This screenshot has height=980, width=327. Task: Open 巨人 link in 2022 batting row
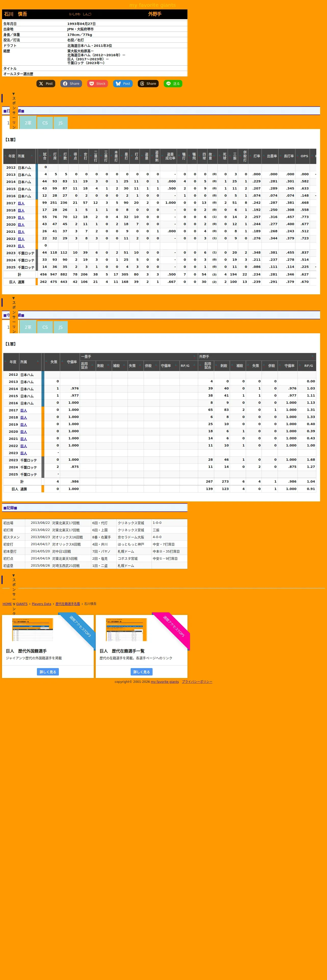pyautogui.click(x=21, y=239)
